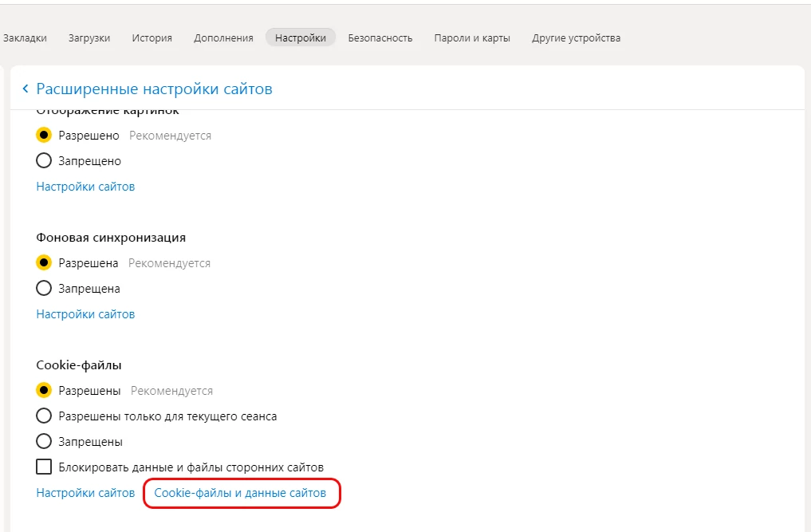This screenshot has height=532, width=811.
Task: Switch to the История tab
Action: click(152, 37)
